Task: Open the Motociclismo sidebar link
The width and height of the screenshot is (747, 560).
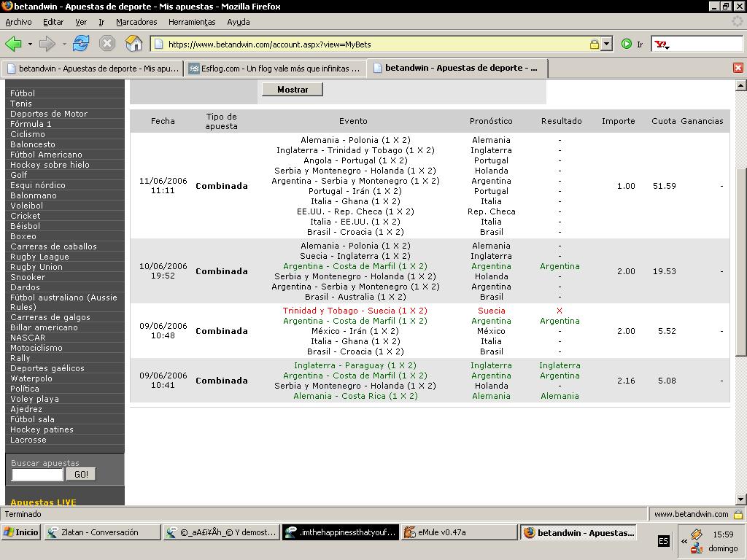Action: point(36,348)
